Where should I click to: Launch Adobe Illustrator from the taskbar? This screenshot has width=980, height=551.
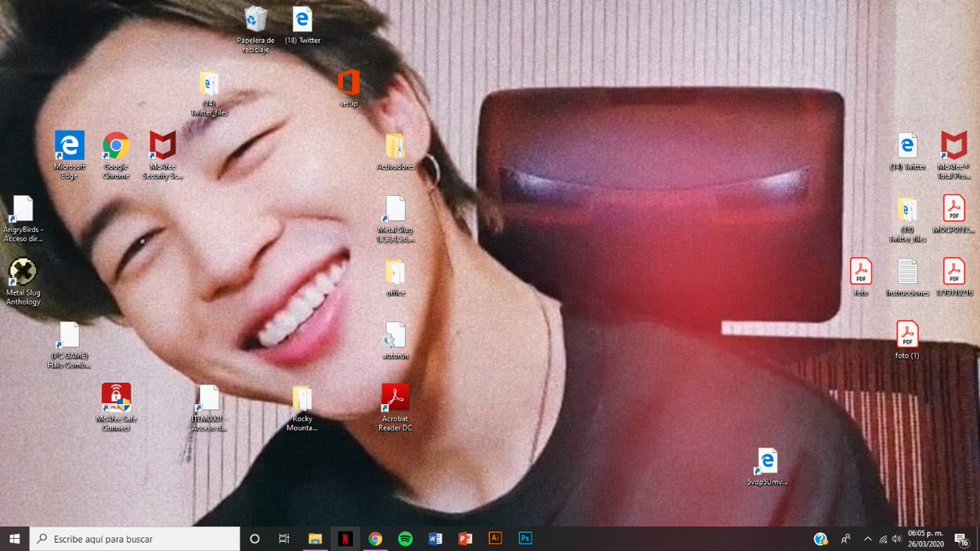click(495, 539)
